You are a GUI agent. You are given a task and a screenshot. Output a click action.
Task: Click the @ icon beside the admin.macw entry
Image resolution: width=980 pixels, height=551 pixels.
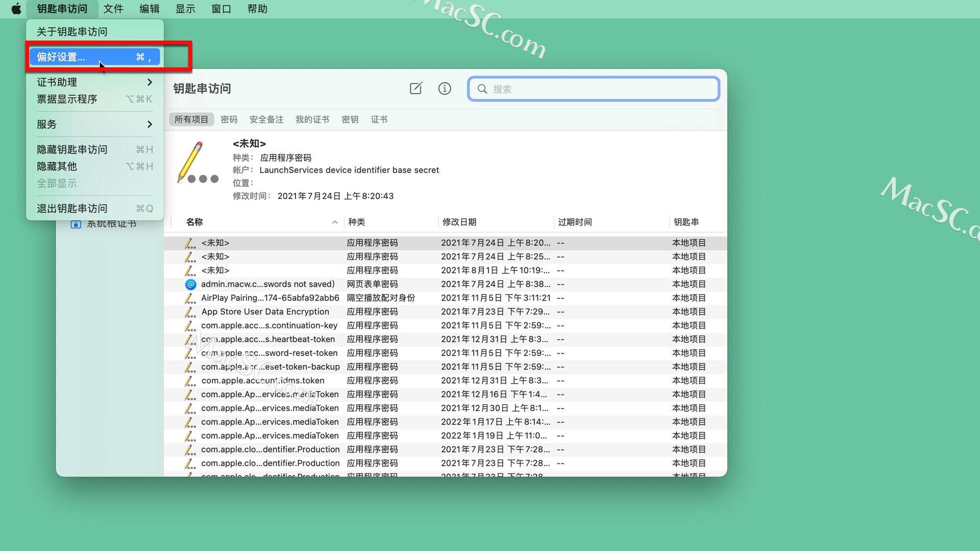[x=190, y=284]
